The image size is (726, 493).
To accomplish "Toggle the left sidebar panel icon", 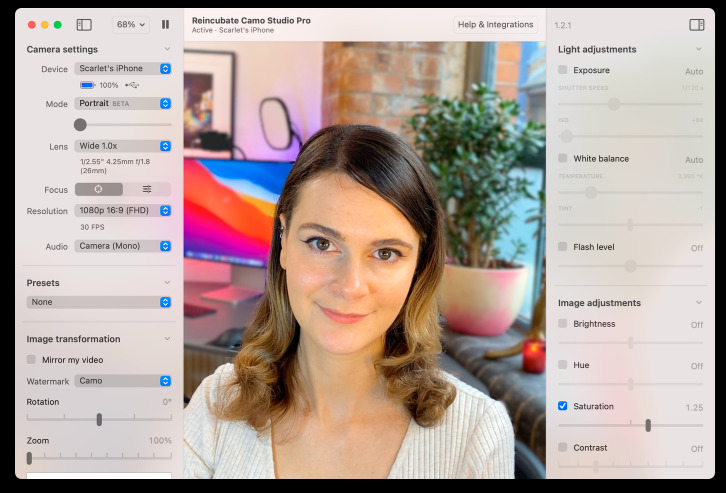I will coord(84,24).
